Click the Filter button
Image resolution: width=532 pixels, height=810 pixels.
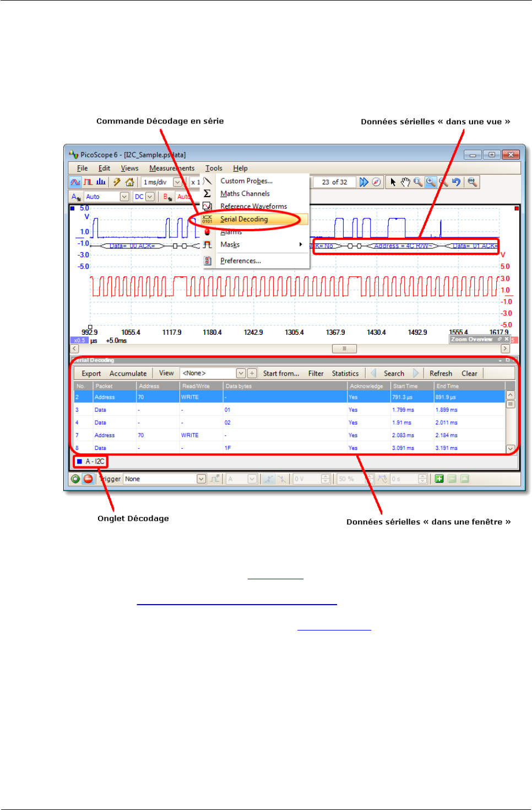click(316, 373)
